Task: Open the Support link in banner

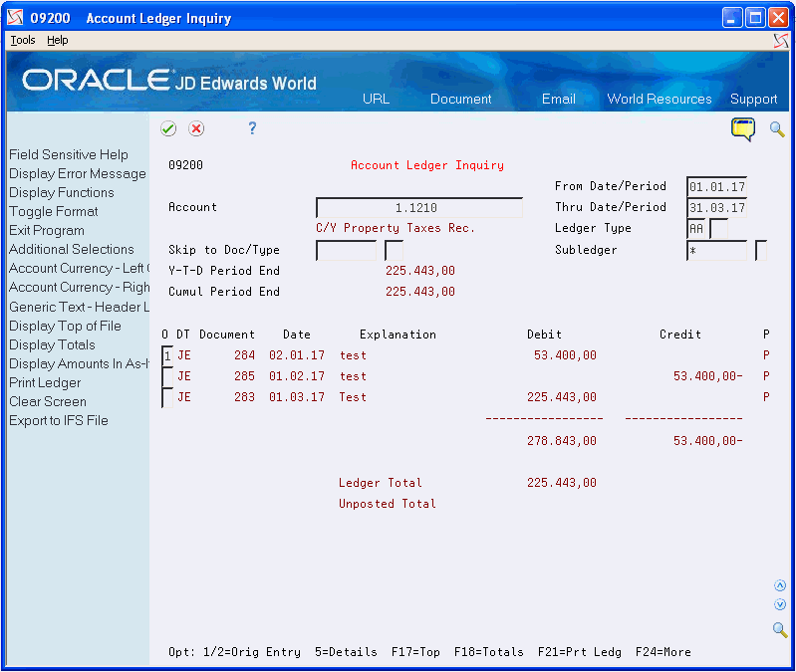Action: 753,99
